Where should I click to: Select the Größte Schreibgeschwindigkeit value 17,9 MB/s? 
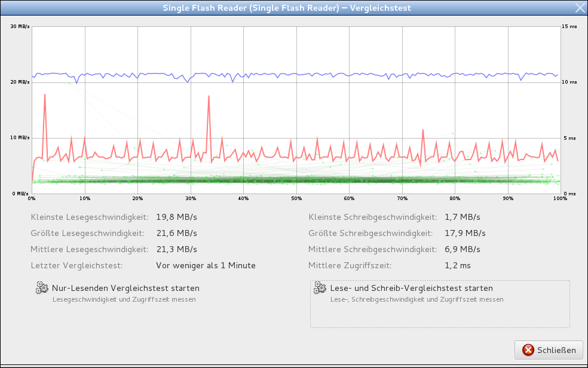[x=465, y=233]
